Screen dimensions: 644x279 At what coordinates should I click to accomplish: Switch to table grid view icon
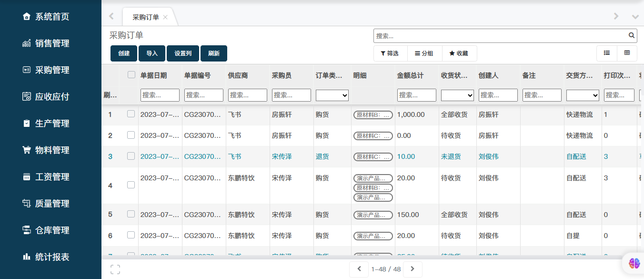[x=627, y=53]
